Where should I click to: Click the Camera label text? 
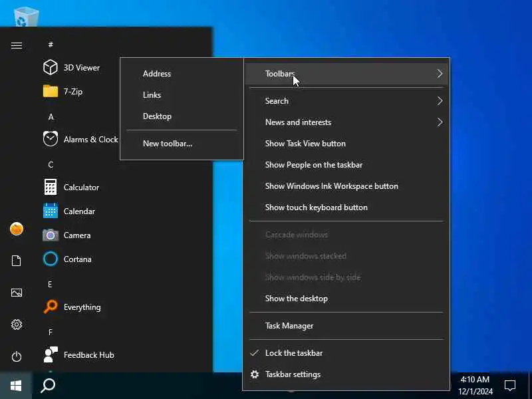(77, 235)
